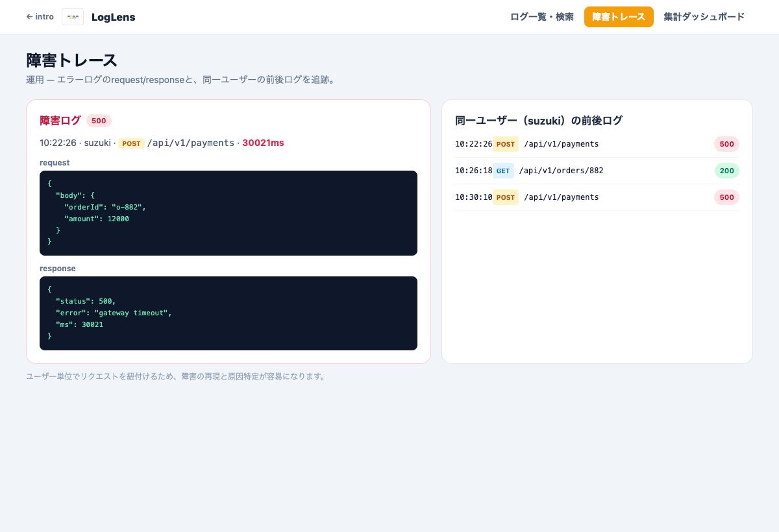This screenshot has width=779, height=532.
Task: Click the /api/v1/payments path in 障害ログ
Action: point(191,143)
